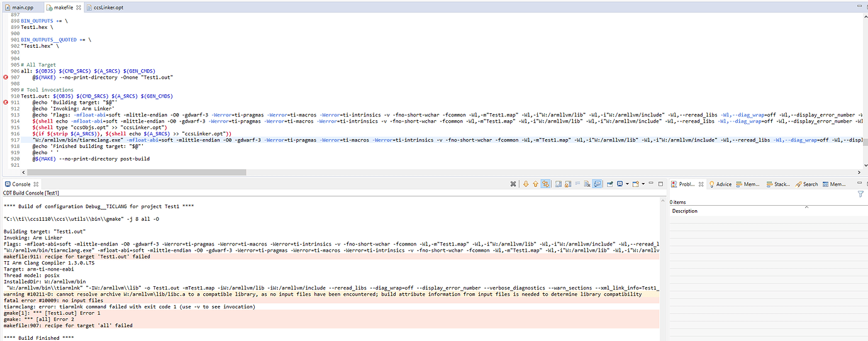The height and width of the screenshot is (341, 868).
Task: Click the 'makefile:911: recipe for target' error line
Action: (77, 257)
